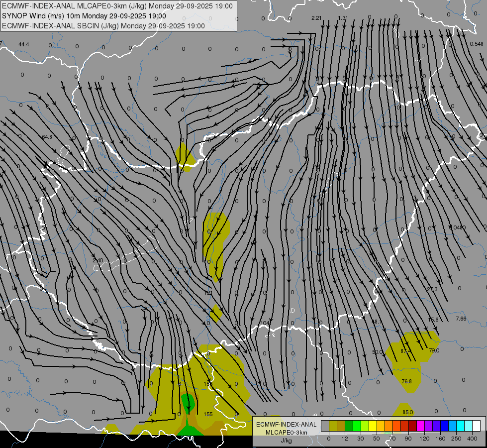Select the white swatch at legend end
487x448 pixels.
(x=476, y=426)
